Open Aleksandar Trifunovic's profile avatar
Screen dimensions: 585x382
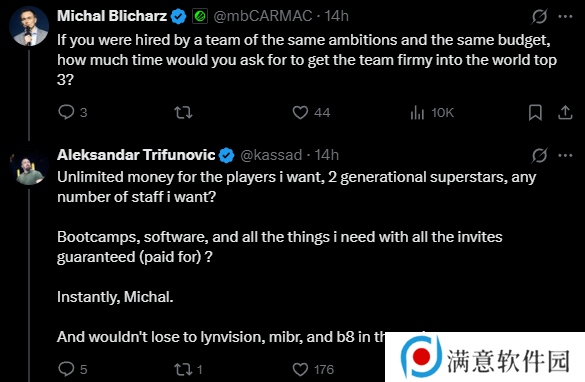pos(29,167)
